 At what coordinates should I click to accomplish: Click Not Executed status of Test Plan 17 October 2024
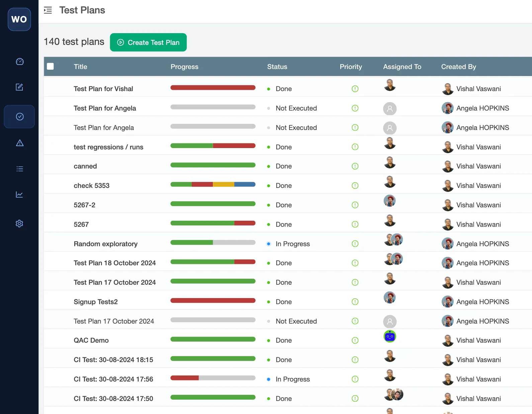pos(296,321)
